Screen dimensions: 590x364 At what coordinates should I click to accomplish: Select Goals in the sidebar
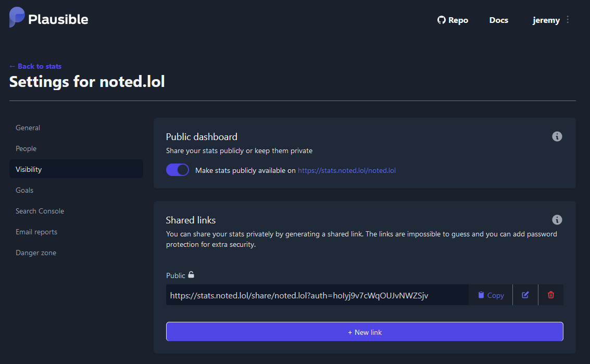[24, 190]
